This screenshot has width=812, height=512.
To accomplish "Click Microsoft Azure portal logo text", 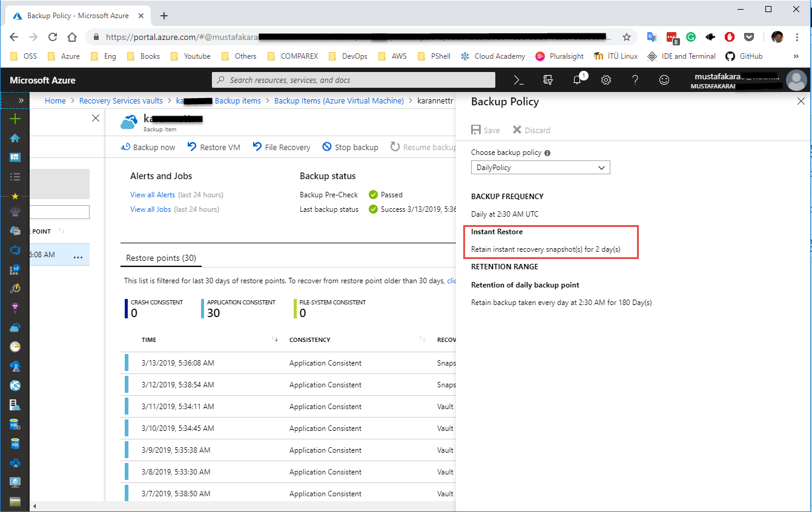I will tap(42, 80).
